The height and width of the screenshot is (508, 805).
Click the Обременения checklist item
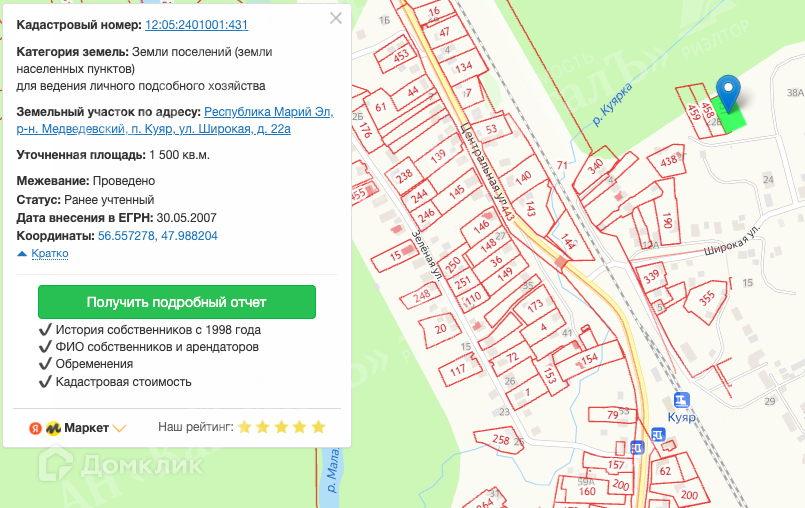coord(86,364)
